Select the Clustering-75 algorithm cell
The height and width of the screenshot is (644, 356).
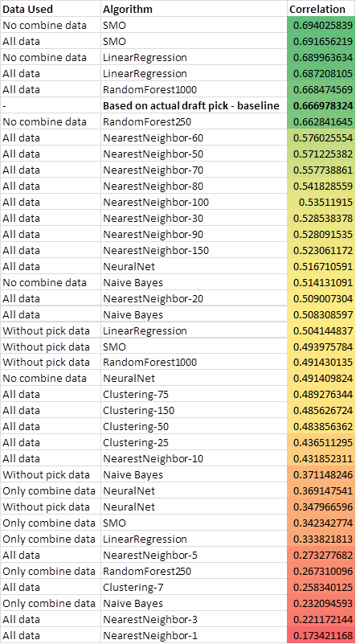194,395
